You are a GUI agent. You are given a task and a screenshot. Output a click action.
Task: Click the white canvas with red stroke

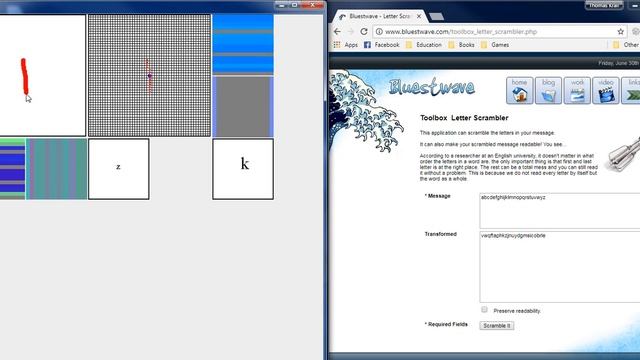(x=42, y=76)
